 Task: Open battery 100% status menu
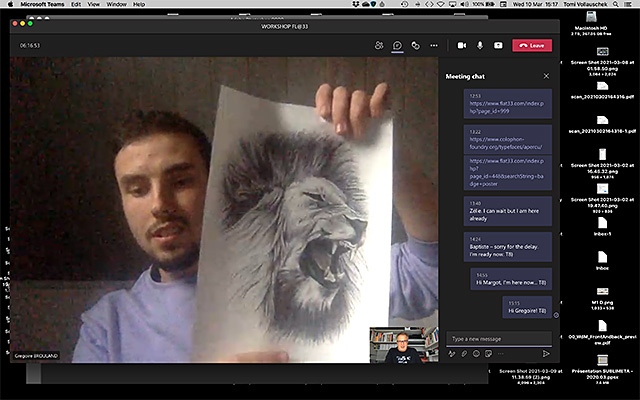[484, 4]
